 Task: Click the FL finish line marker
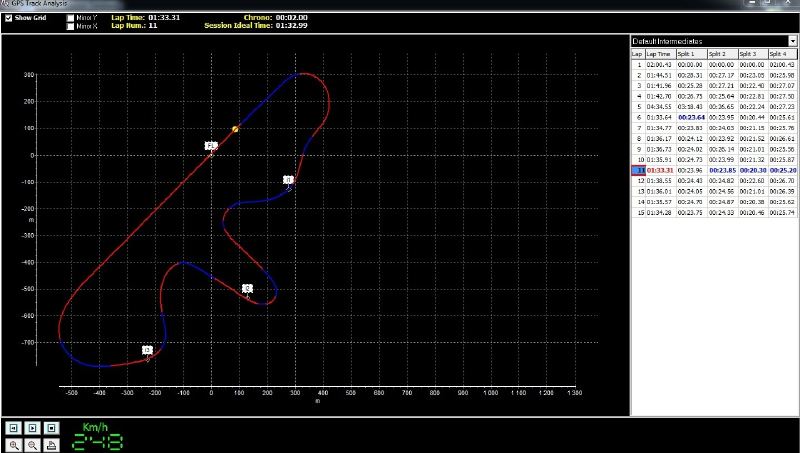210,146
